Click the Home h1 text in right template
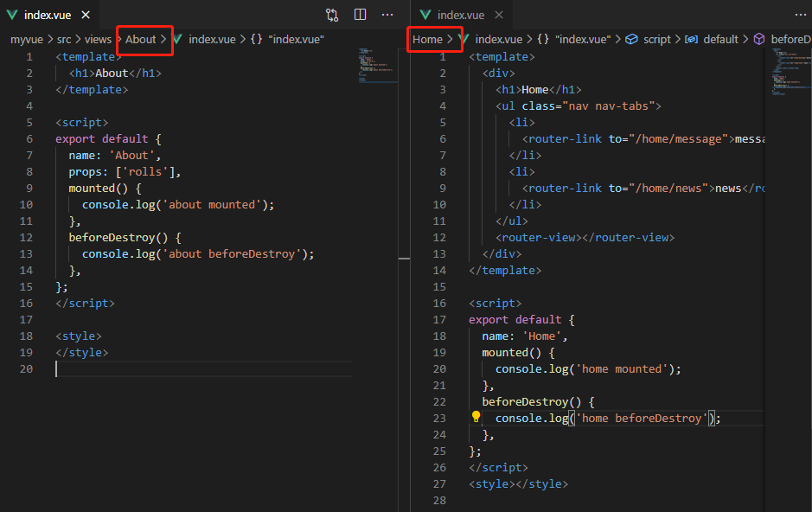Image resolution: width=812 pixels, height=512 pixels. tap(534, 90)
